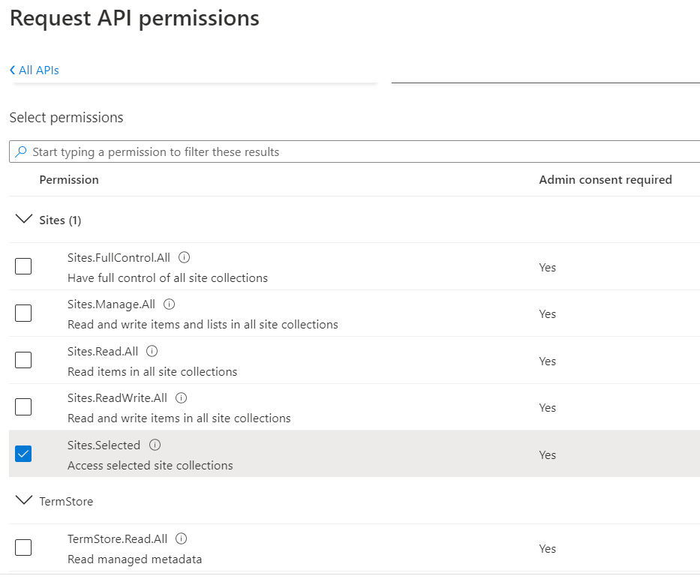
Task: Click the info icon beside Sites.Manage.All
Action: [x=169, y=304]
